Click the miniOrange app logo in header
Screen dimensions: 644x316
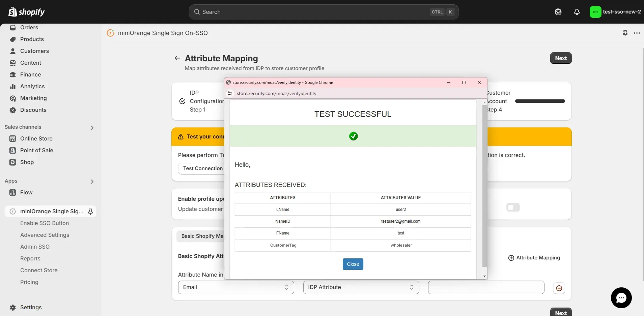[110, 33]
